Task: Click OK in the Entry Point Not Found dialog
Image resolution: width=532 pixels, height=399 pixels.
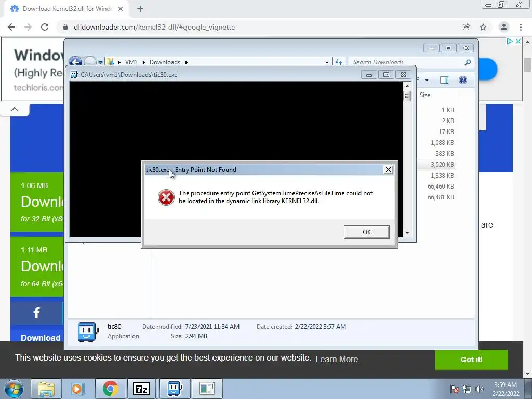Action: tap(366, 232)
